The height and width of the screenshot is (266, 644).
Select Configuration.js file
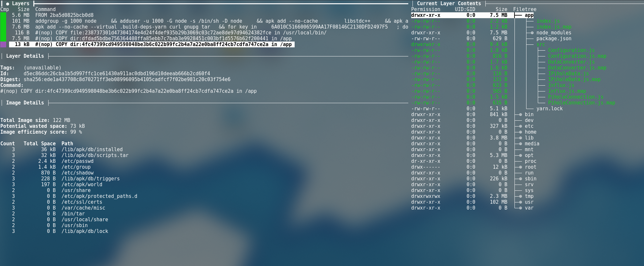tap(571, 50)
